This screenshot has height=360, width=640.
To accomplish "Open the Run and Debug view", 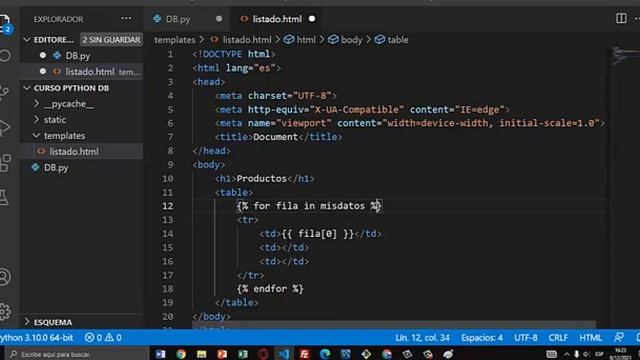I will coord(5,127).
